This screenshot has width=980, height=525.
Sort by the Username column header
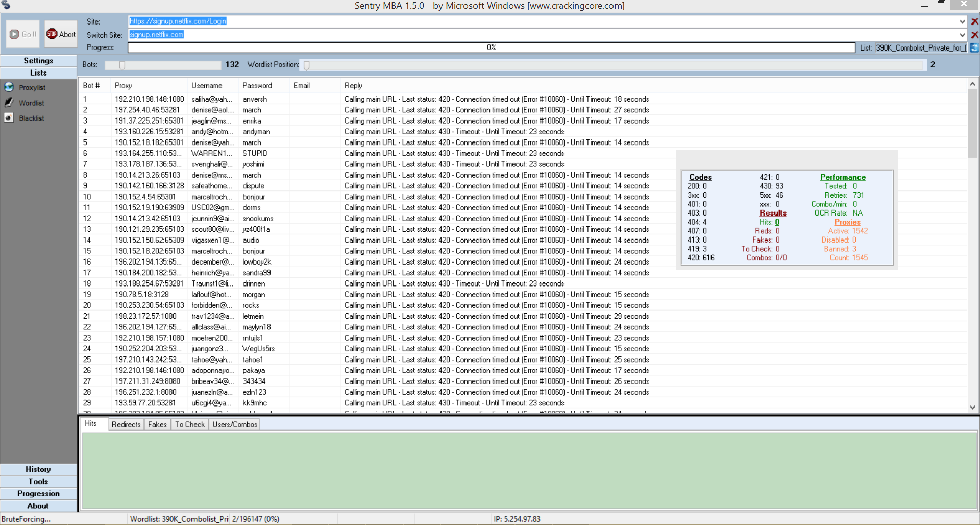pos(213,86)
